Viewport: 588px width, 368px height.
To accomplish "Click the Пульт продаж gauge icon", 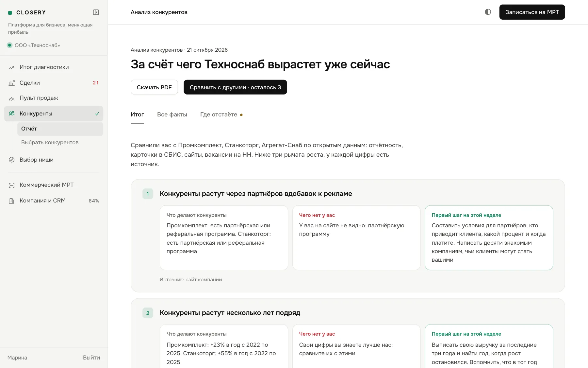I will (x=11, y=98).
